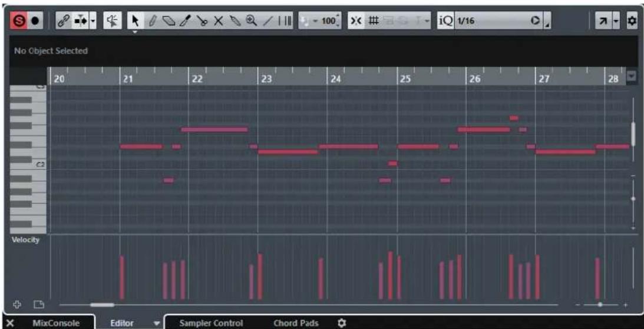The image size is (644, 329).
Task: Toggle Iterative Quantize iQ button
Action: pos(445,21)
